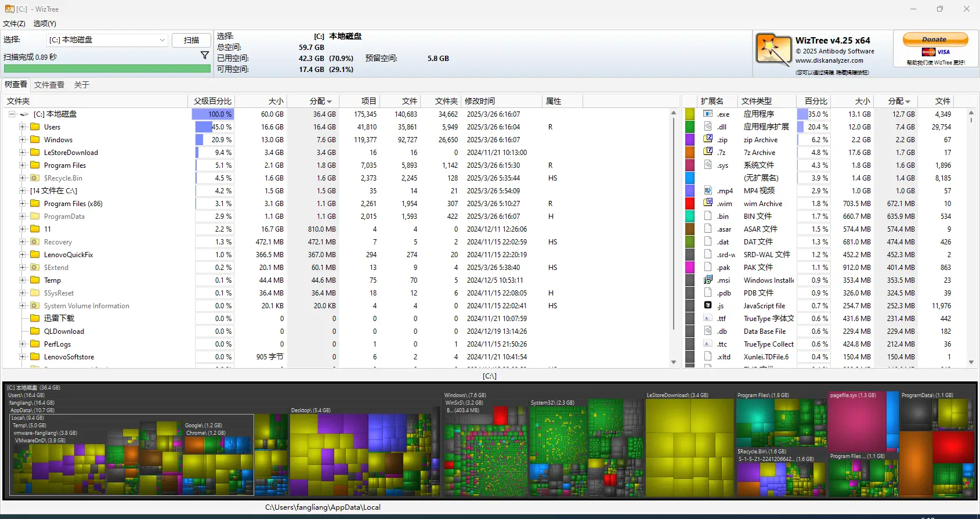Click the red .wim color swatch
The image size is (980, 519).
click(x=690, y=203)
